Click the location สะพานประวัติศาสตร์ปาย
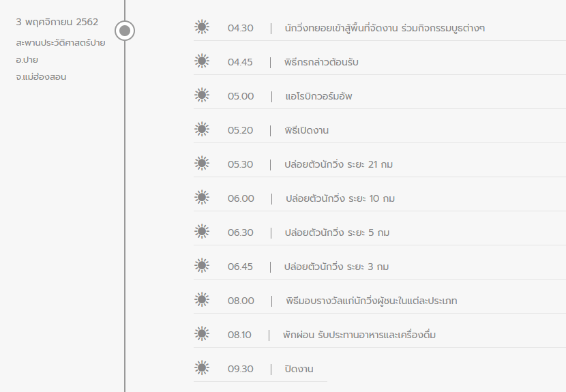The width and height of the screenshot is (566, 392). [x=61, y=42]
